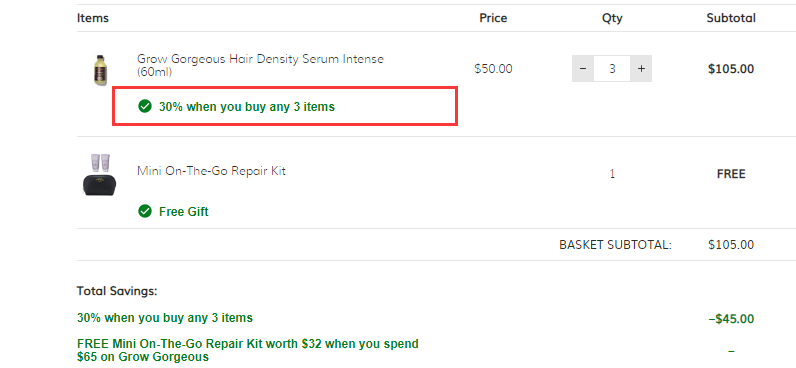
Task: Increase serum quantity with plus button
Action: click(x=641, y=69)
